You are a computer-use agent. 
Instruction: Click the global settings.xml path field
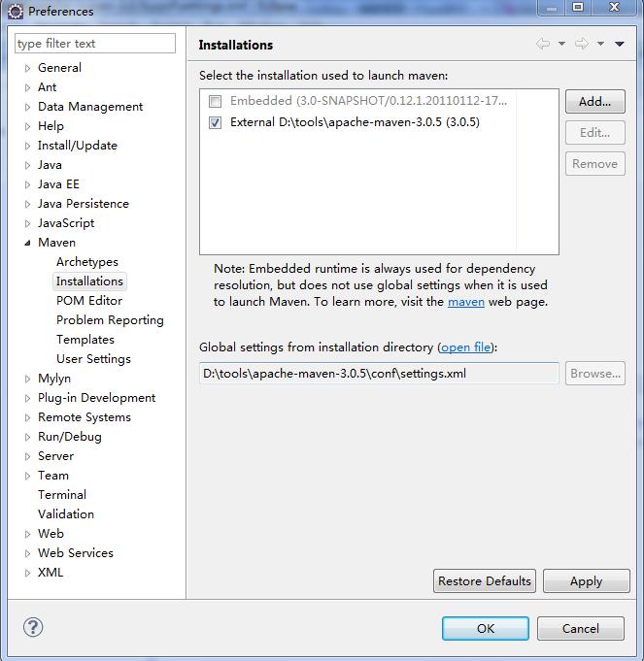[x=379, y=374]
